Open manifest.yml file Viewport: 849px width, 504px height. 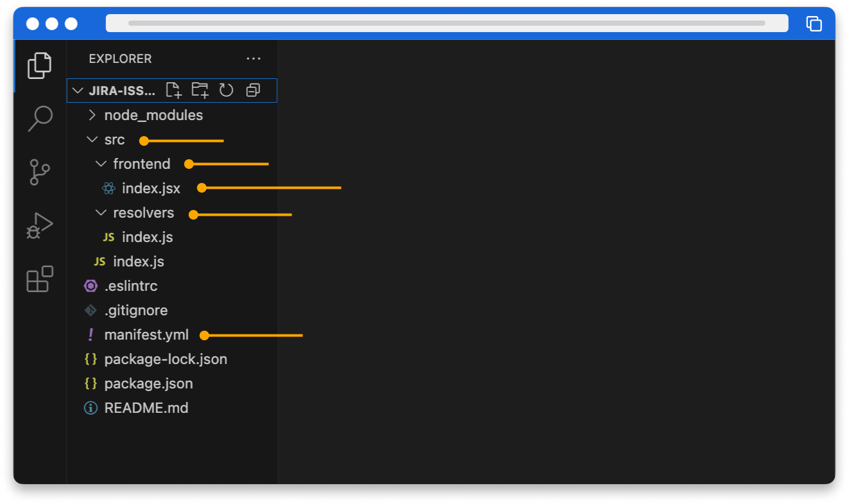click(146, 335)
